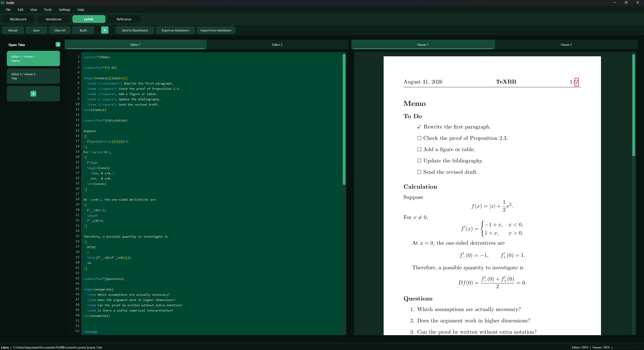Click the Clear All button
This screenshot has height=350, width=644.
(60, 30)
